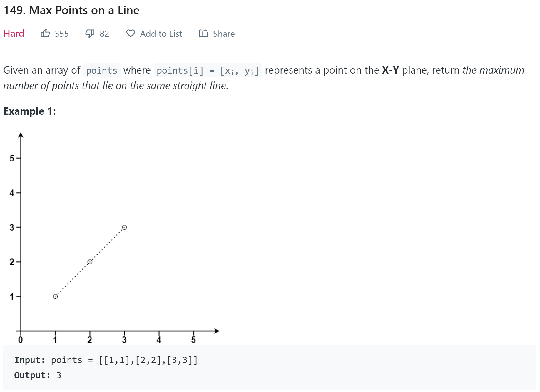Image resolution: width=540 pixels, height=392 pixels.
Task: Open the Share link
Action: [224, 34]
